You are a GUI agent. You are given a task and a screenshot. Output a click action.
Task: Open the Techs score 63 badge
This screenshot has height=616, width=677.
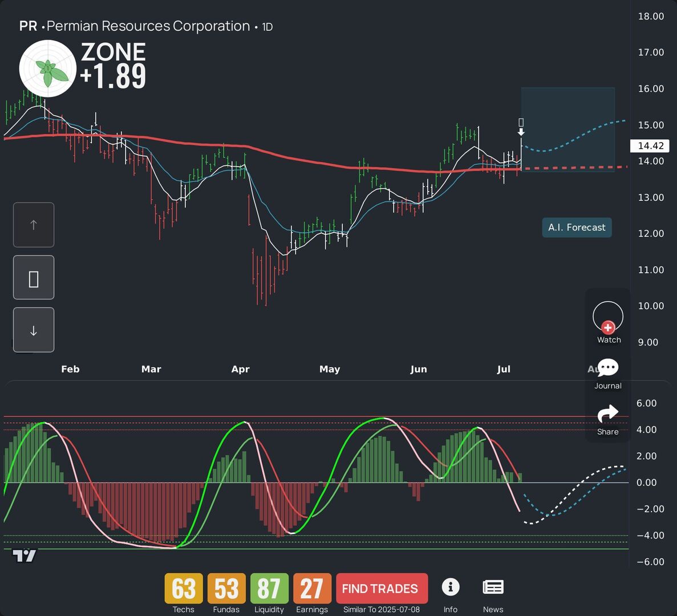click(x=184, y=589)
